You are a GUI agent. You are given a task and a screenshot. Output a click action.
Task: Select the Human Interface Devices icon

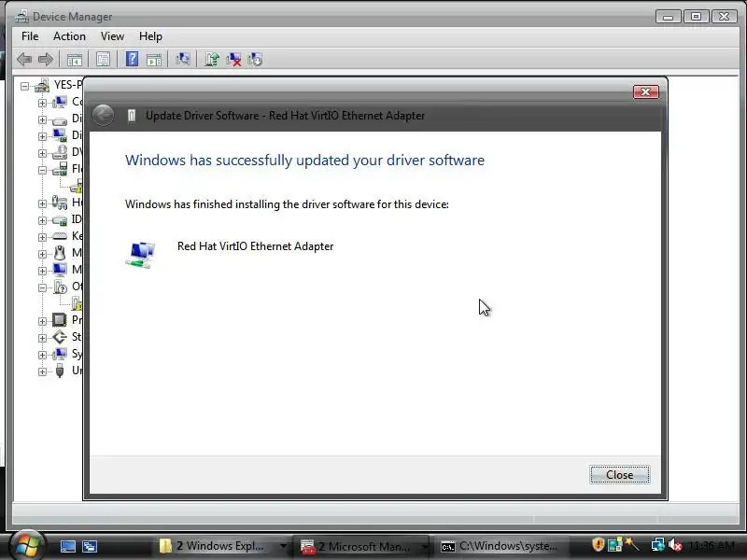click(60, 203)
